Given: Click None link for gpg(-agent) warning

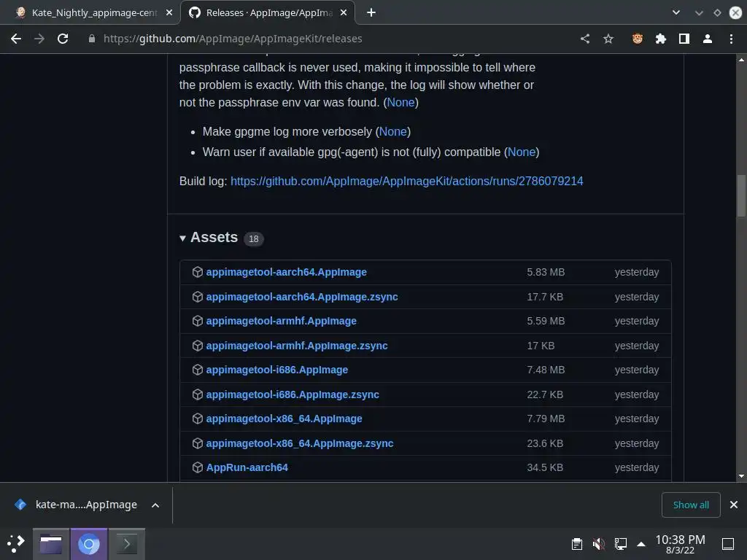Looking at the screenshot, I should (522, 152).
